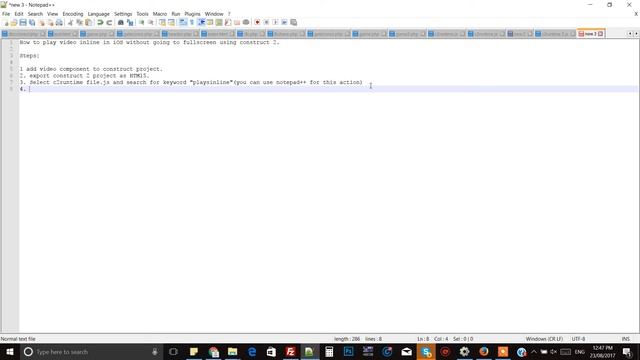Save the current file via toolbar icon

(23, 22)
